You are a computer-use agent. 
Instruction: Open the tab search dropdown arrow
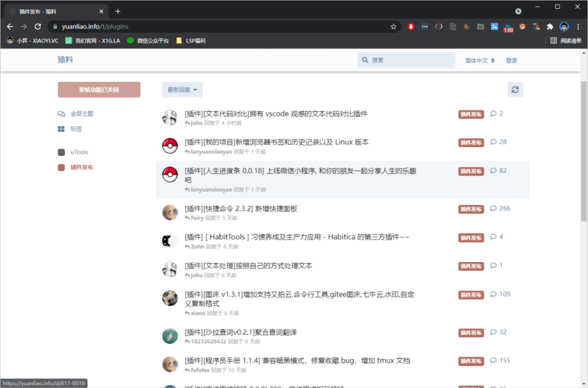pos(518,11)
